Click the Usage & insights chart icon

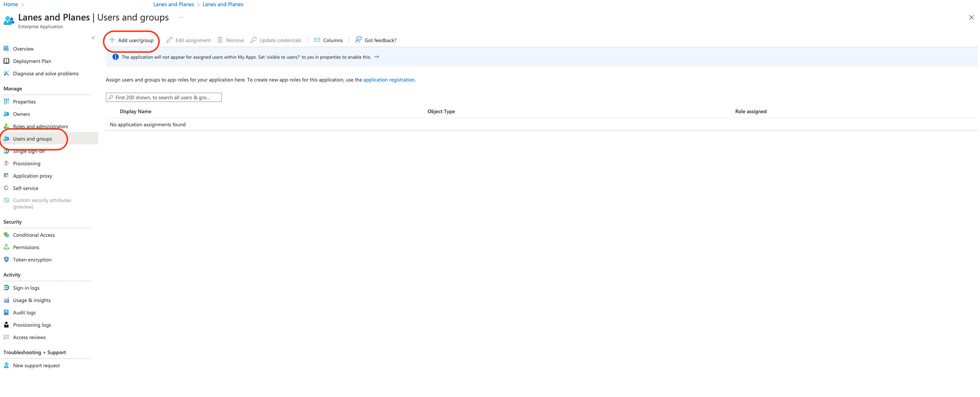pos(6,300)
